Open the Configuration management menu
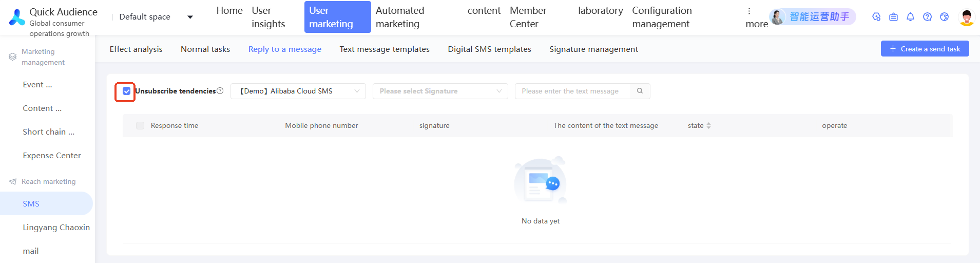This screenshot has height=263, width=980. [662, 17]
